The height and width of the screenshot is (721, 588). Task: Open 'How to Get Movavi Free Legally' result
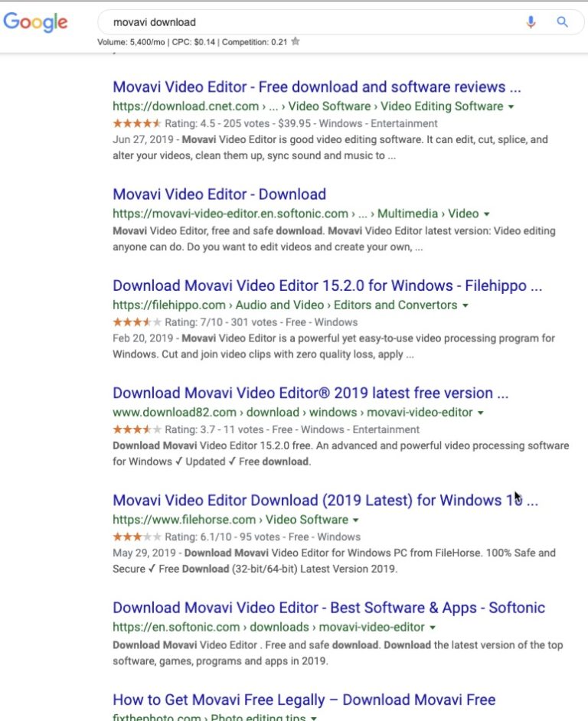click(303, 700)
